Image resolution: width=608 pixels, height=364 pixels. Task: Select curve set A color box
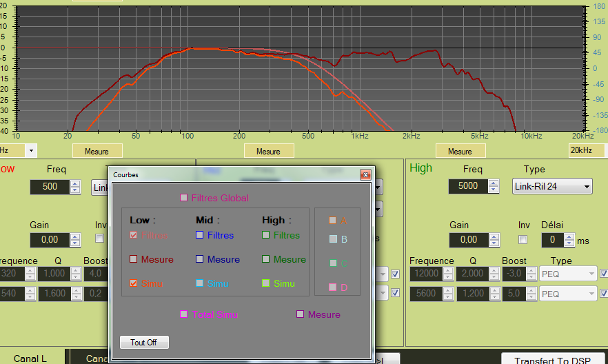(332, 221)
